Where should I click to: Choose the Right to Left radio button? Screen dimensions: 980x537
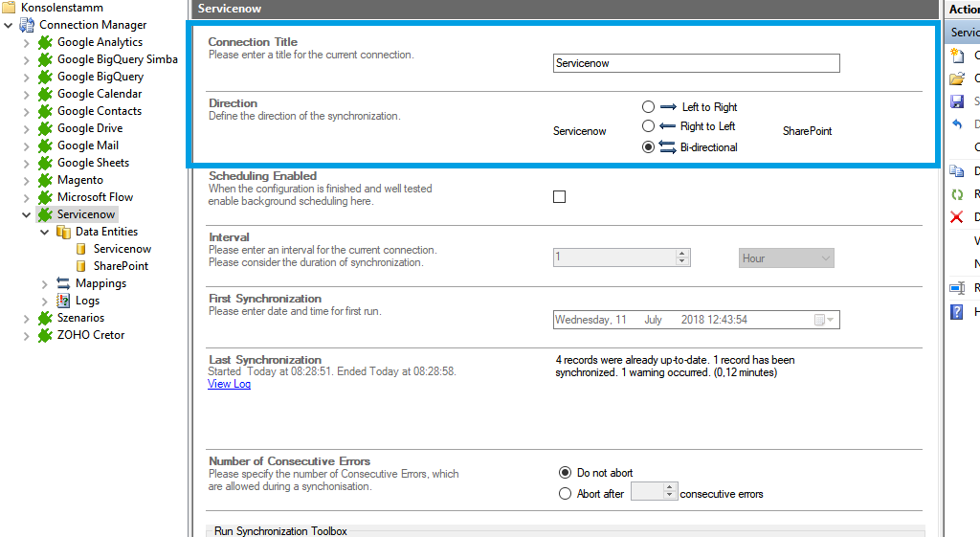click(649, 126)
